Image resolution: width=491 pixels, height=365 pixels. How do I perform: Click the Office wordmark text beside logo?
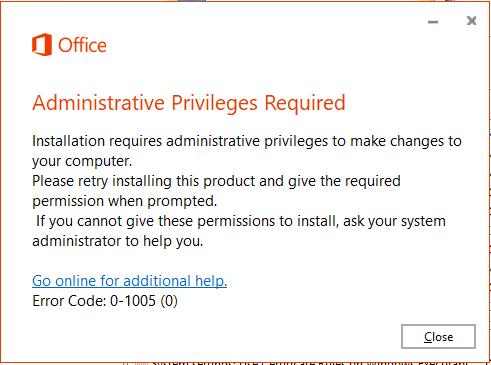tap(82, 45)
